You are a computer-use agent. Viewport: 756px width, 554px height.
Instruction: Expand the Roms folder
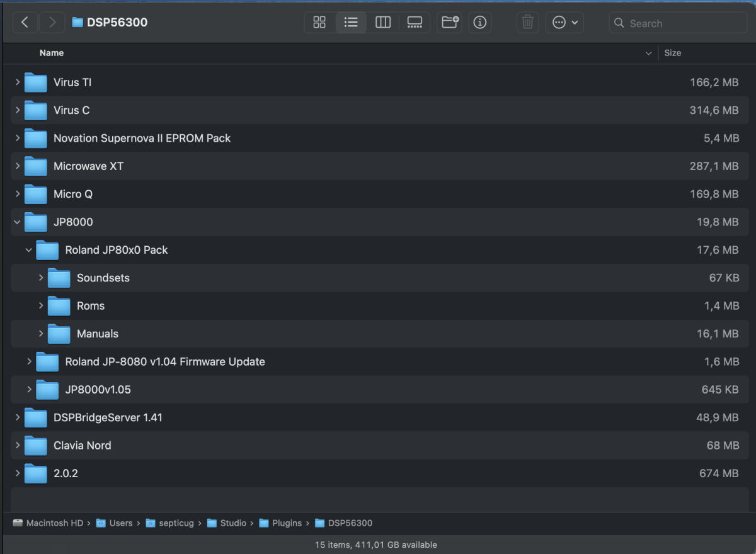(x=41, y=305)
